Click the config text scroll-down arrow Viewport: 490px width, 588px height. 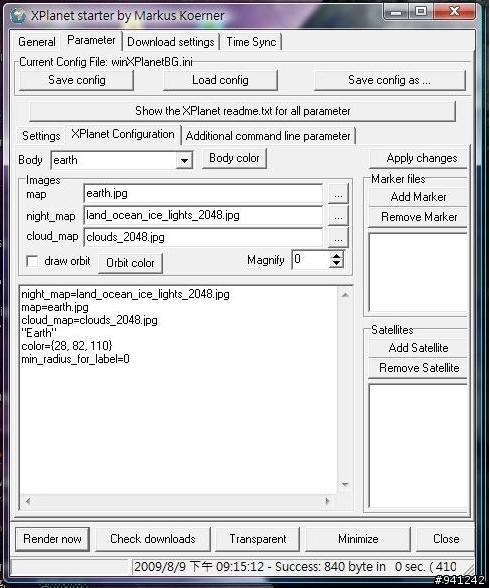click(x=345, y=485)
